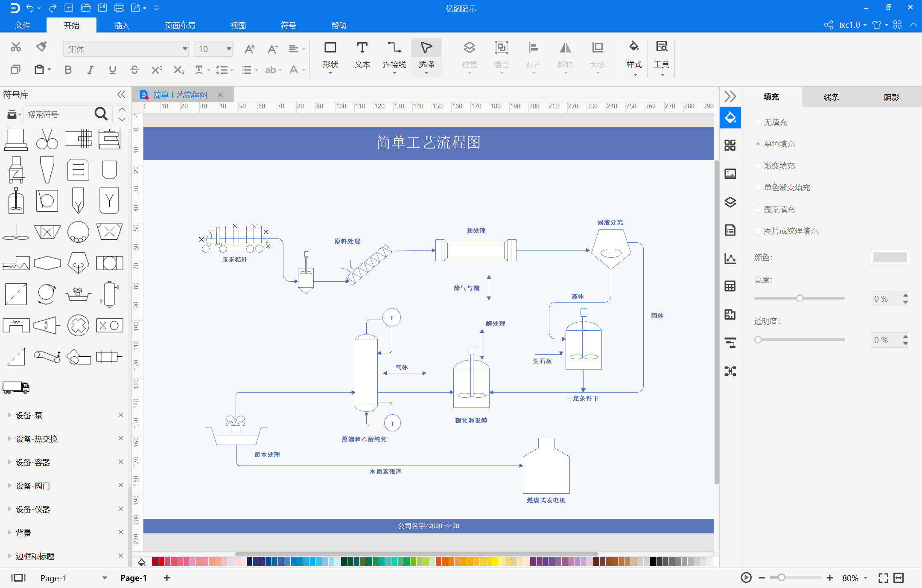Open the chart panel in right sidebar

coord(730,258)
